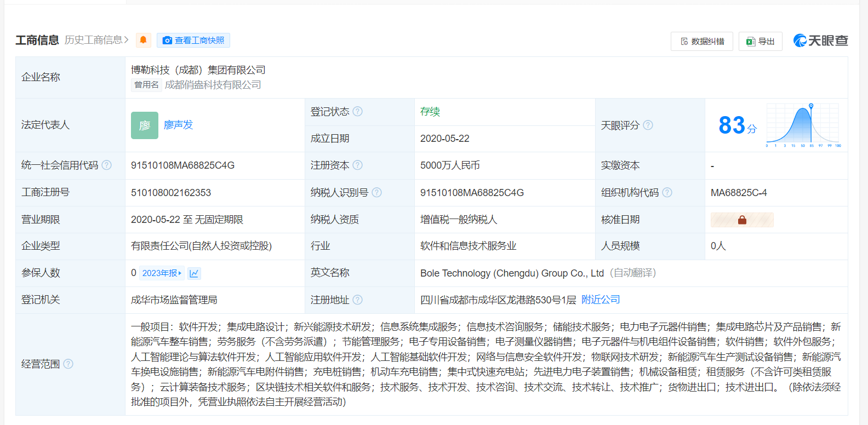Click the 天眼评分 distribution chart
Image resolution: width=868 pixels, height=425 pixels.
(x=803, y=125)
